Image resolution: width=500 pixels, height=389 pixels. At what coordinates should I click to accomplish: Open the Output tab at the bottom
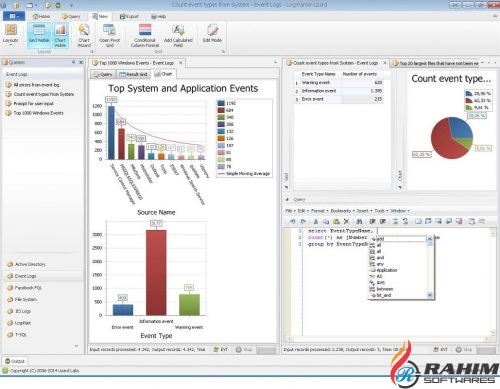(15, 361)
